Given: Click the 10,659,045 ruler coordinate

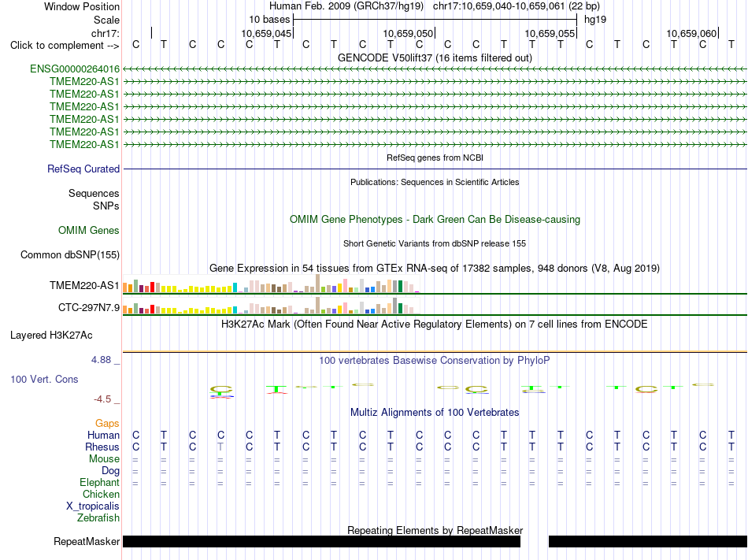Looking at the screenshot, I should pos(266,33).
